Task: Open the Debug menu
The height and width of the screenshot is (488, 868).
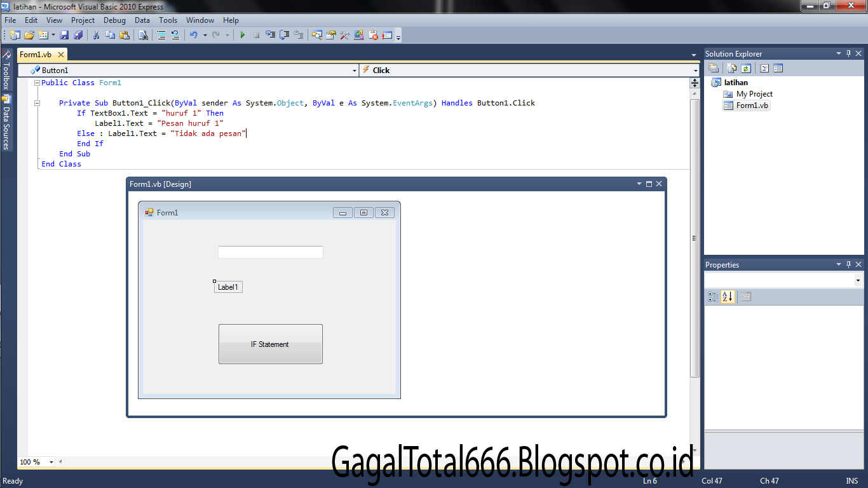Action: pos(114,20)
